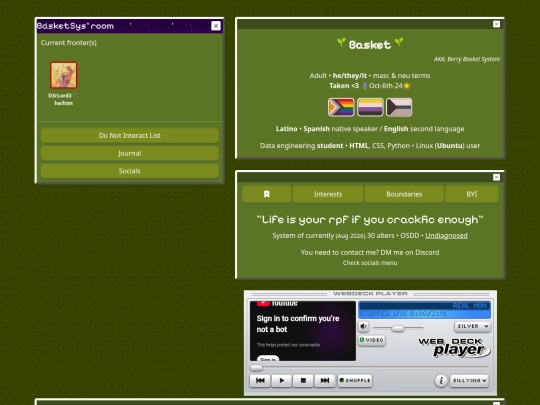Click "Check socials menu" text
This screenshot has width=540, height=405.
(x=370, y=263)
